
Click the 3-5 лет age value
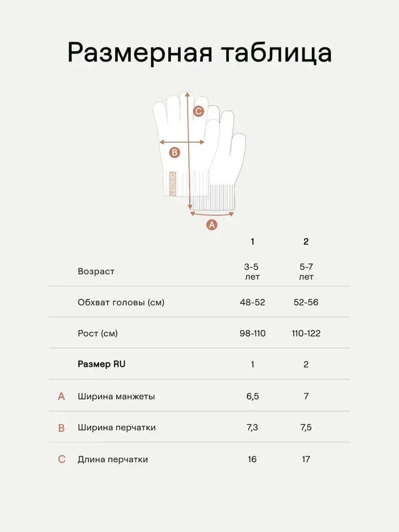tap(252, 271)
